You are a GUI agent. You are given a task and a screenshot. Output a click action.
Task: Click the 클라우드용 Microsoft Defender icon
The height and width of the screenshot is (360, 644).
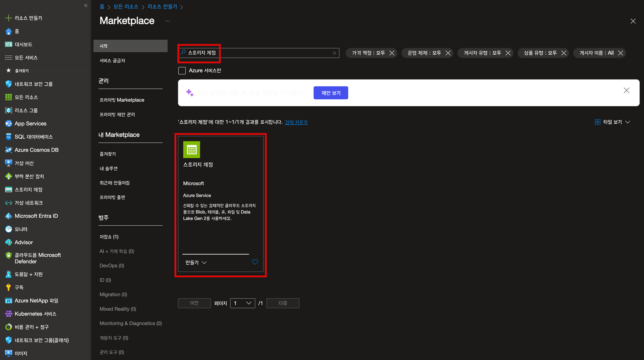[x=9, y=255]
